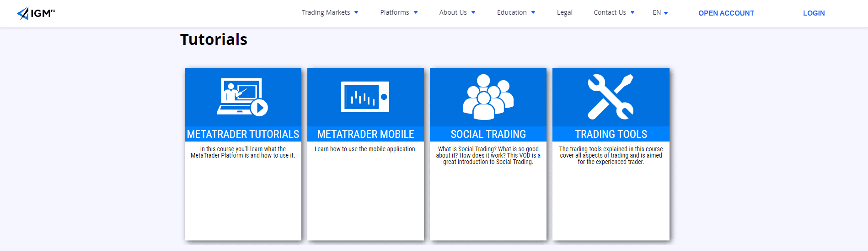Click the IGM FX logo
The height and width of the screenshot is (251, 868).
36,13
